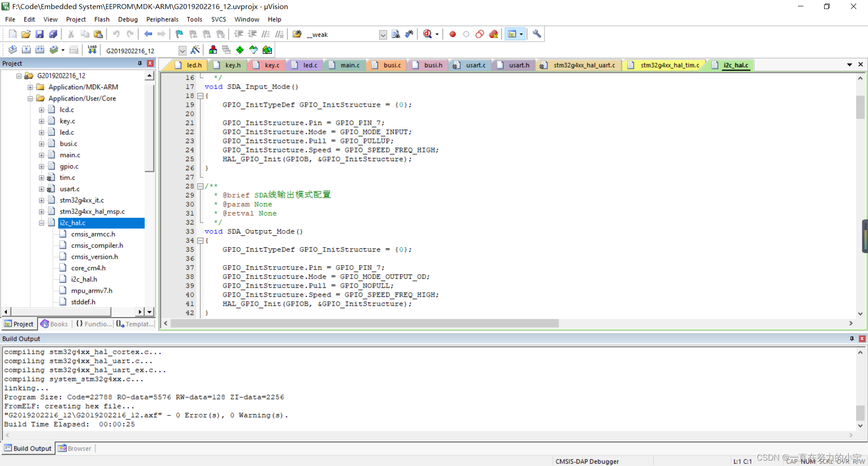The image size is (868, 466).
Task: Toggle auto-hide pin on the Build Output panel
Action: pos(852,338)
